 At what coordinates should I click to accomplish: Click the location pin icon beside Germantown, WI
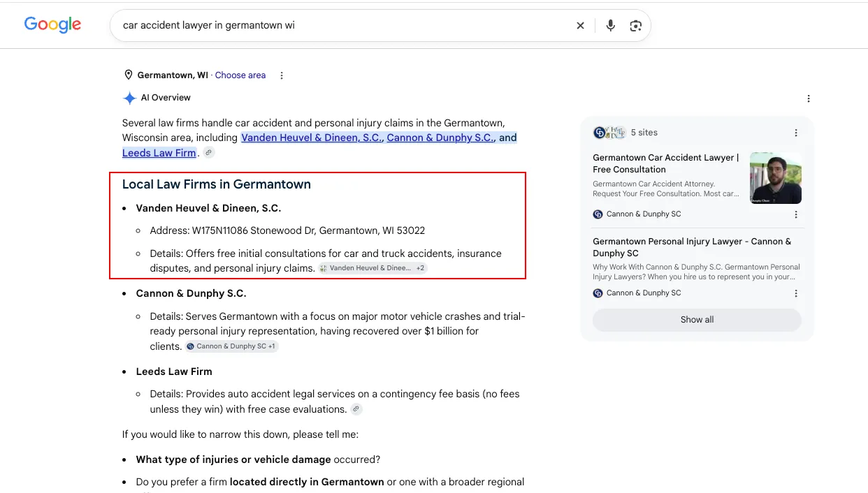tap(128, 75)
